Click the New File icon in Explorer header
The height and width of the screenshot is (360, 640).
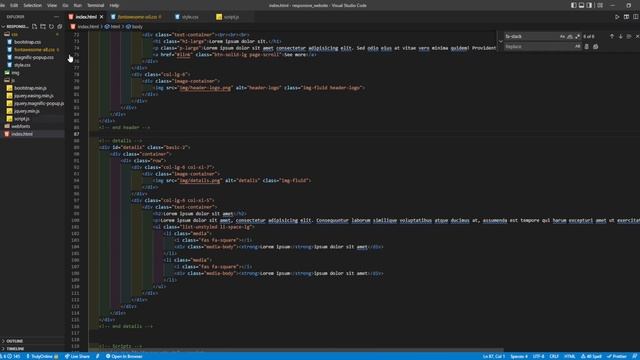pos(35,27)
